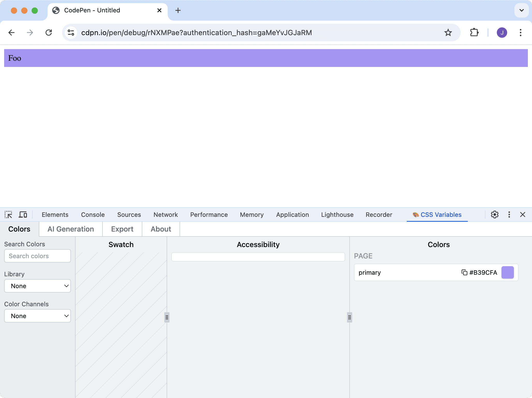Open DevTools settings gear
This screenshot has width=532, height=398.
pos(494,215)
